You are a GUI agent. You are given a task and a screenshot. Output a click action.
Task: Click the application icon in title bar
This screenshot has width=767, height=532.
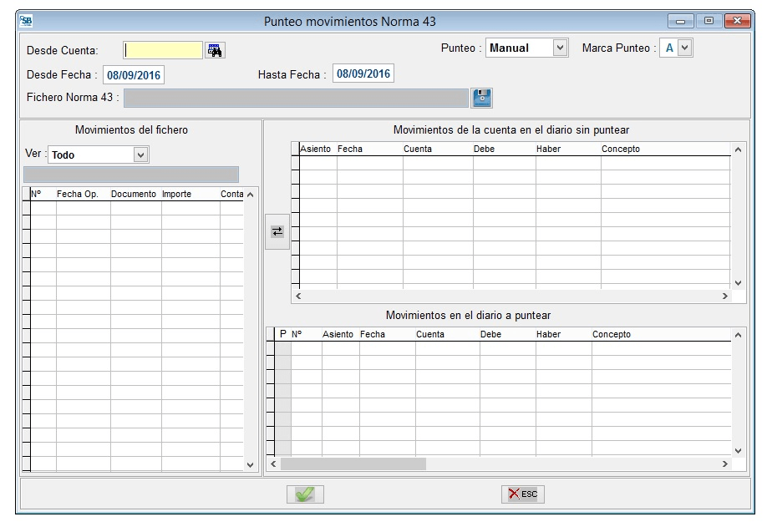point(26,20)
